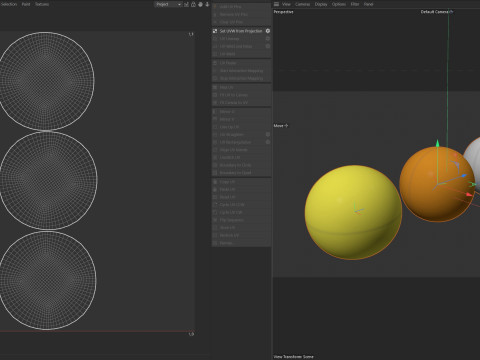Click the UV Straighten command icon
This screenshot has width=480, height=360.
coord(215,134)
